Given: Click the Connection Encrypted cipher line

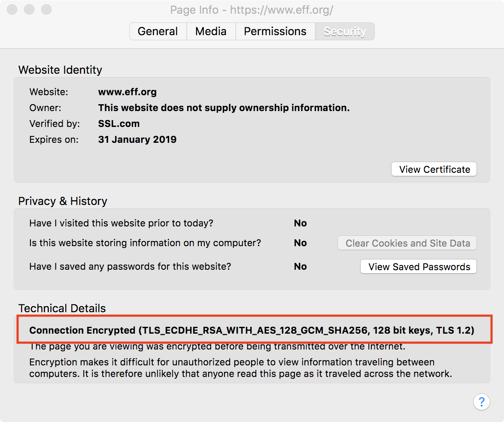Looking at the screenshot, I should tap(252, 330).
